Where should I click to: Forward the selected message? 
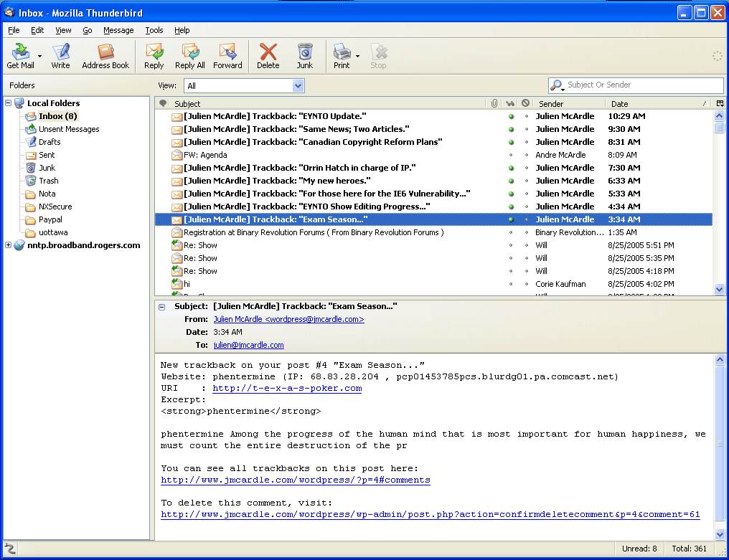pyautogui.click(x=227, y=56)
